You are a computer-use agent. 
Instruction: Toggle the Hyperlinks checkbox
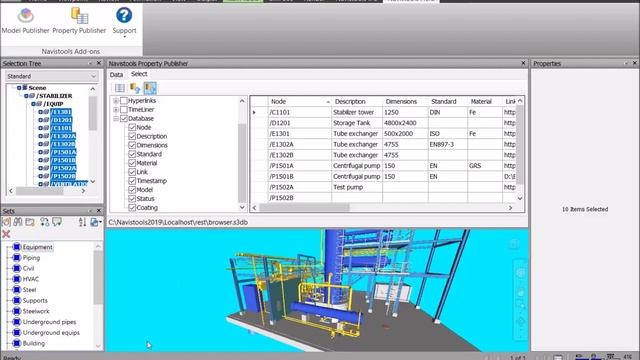click(124, 100)
